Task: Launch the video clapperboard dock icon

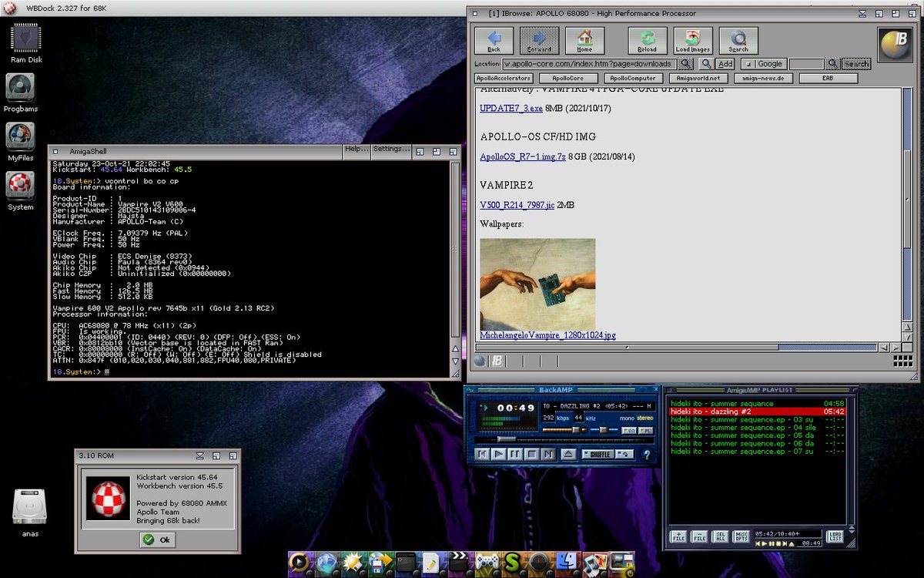Action: click(x=458, y=563)
